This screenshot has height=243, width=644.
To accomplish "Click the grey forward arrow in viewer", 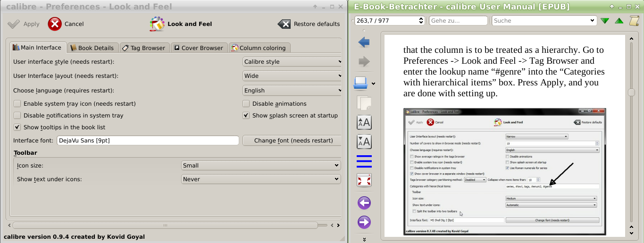I will pyautogui.click(x=364, y=61).
